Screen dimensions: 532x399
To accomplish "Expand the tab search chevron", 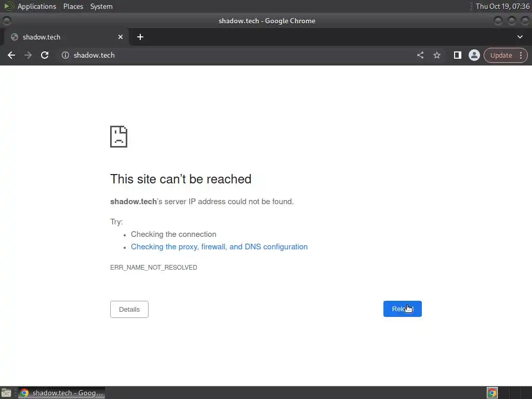I will coord(520,37).
